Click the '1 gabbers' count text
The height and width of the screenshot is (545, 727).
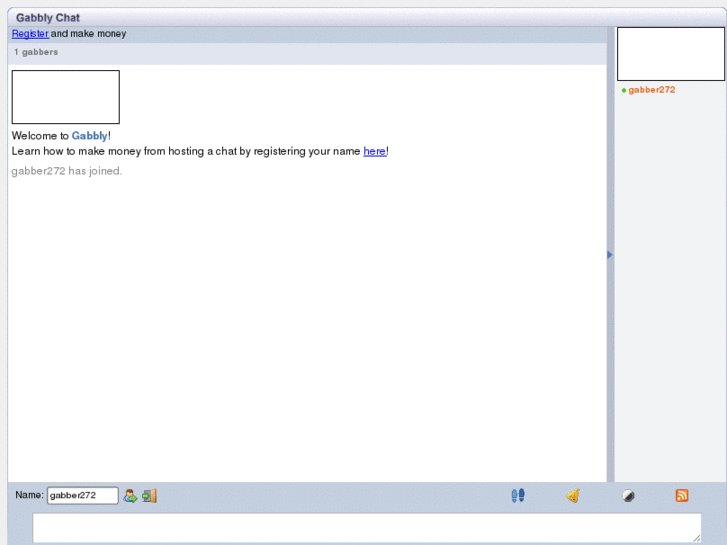(x=36, y=52)
